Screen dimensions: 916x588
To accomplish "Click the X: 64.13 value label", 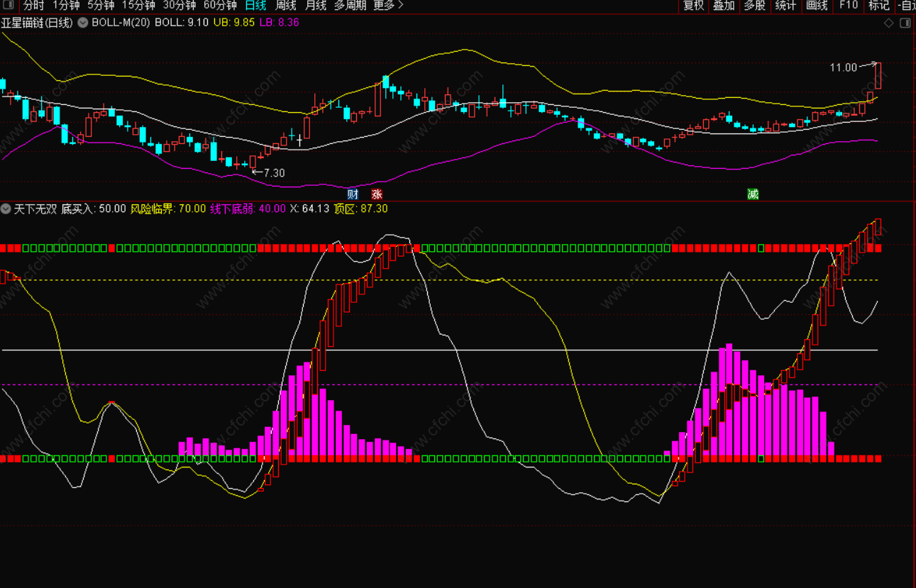I will coord(310,209).
